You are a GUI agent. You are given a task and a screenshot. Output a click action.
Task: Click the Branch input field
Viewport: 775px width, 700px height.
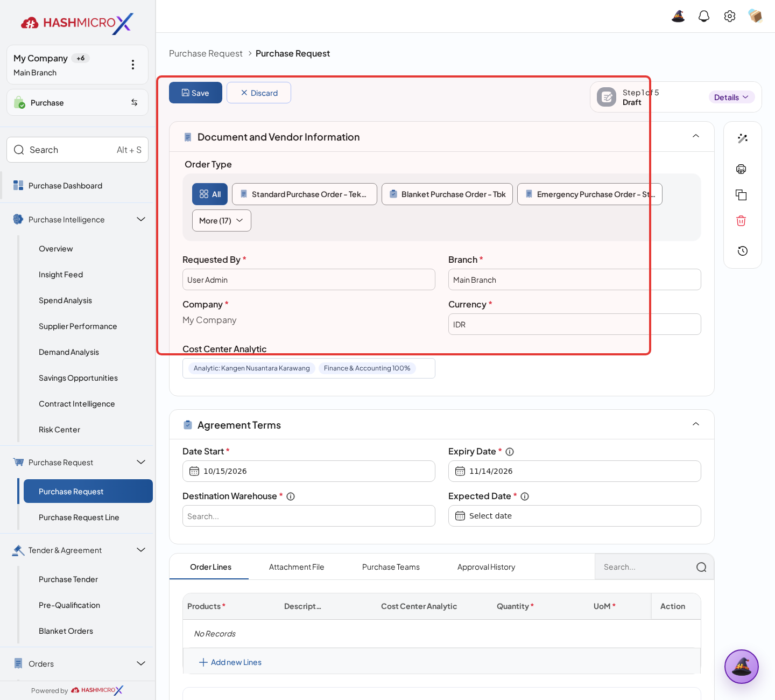(x=575, y=279)
